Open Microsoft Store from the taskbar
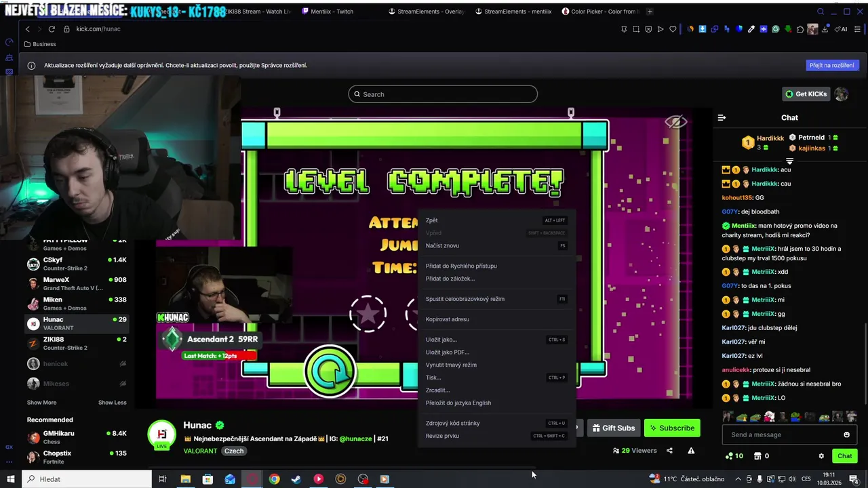Image resolution: width=868 pixels, height=488 pixels. [208, 479]
